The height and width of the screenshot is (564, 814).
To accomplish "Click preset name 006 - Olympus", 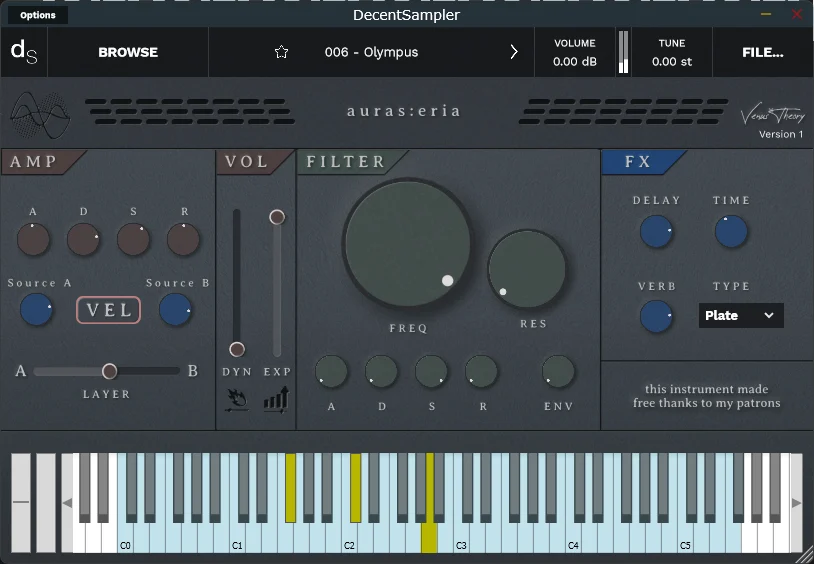I will 371,52.
